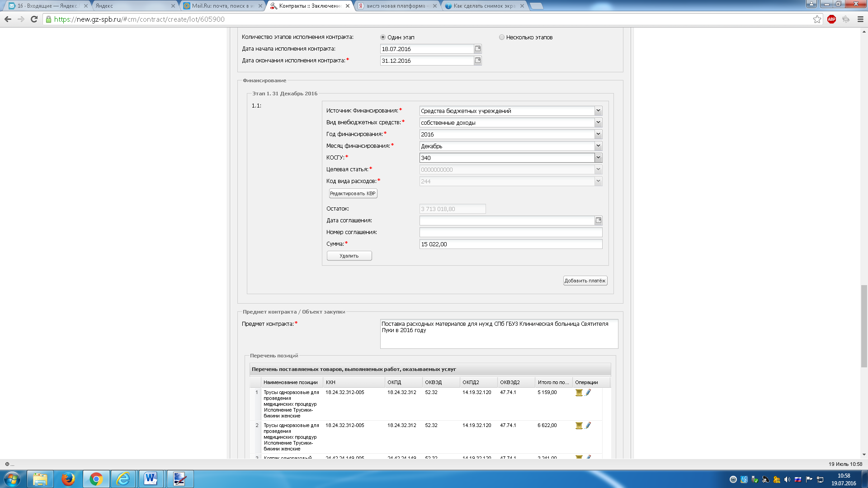Image resolution: width=868 pixels, height=488 pixels.
Task: Switch to the Mail.Ru browser tab
Action: click(222, 6)
